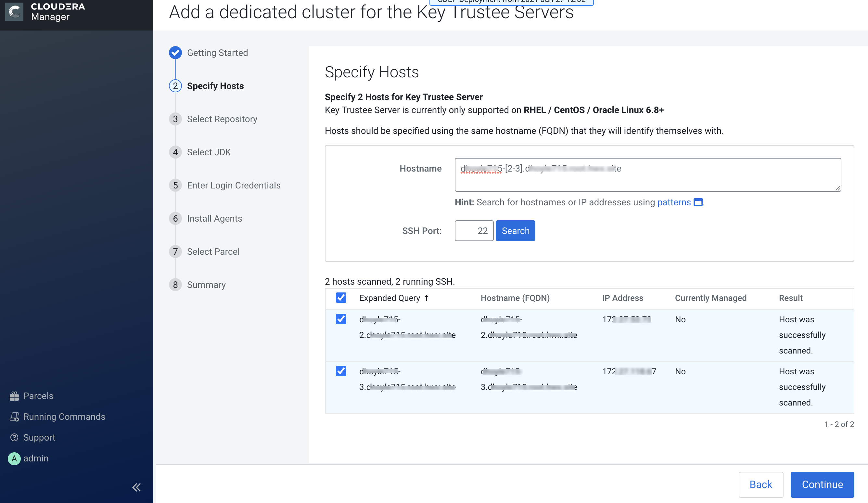Click Expanded Query column header
The width and height of the screenshot is (868, 503).
click(x=389, y=298)
